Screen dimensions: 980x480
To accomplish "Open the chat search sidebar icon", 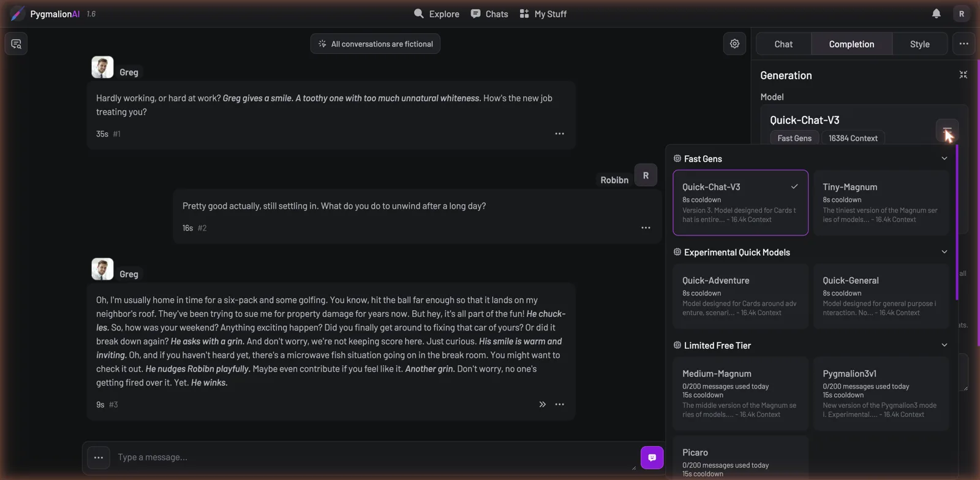I will [x=16, y=44].
